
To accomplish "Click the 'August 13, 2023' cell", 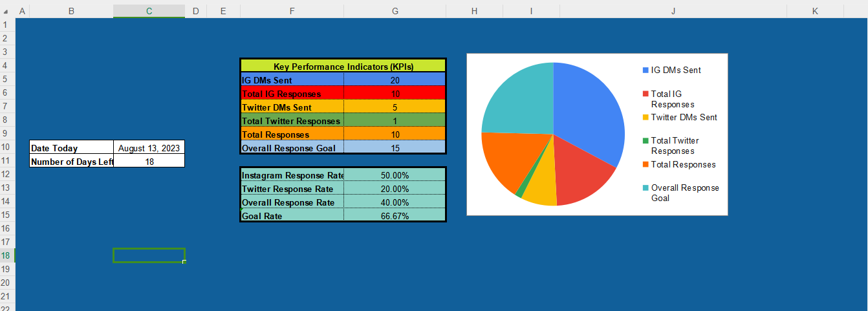I will click(x=149, y=147).
